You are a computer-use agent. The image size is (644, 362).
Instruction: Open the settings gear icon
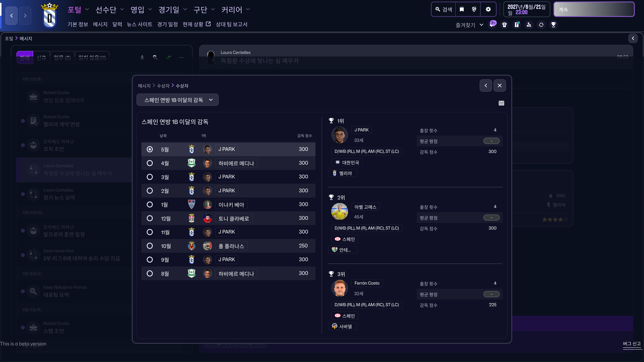tap(488, 9)
